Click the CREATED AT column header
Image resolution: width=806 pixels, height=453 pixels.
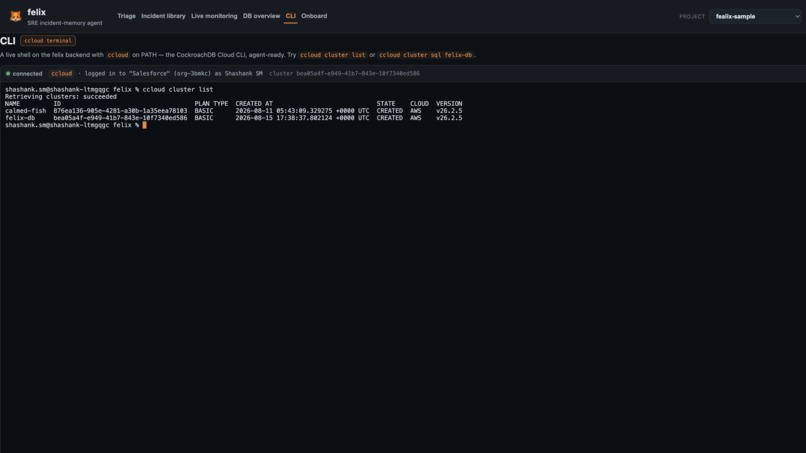pos(254,103)
